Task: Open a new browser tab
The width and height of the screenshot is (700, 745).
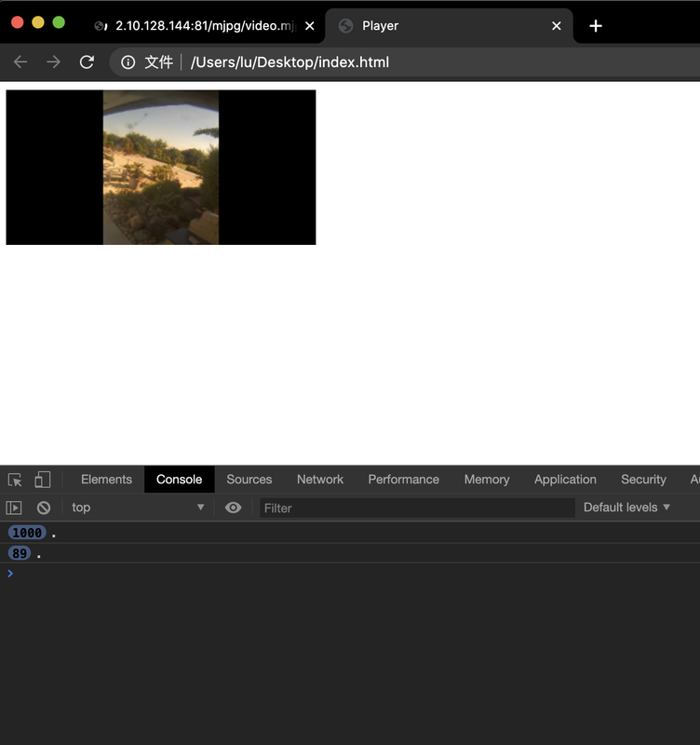Action: pos(596,26)
